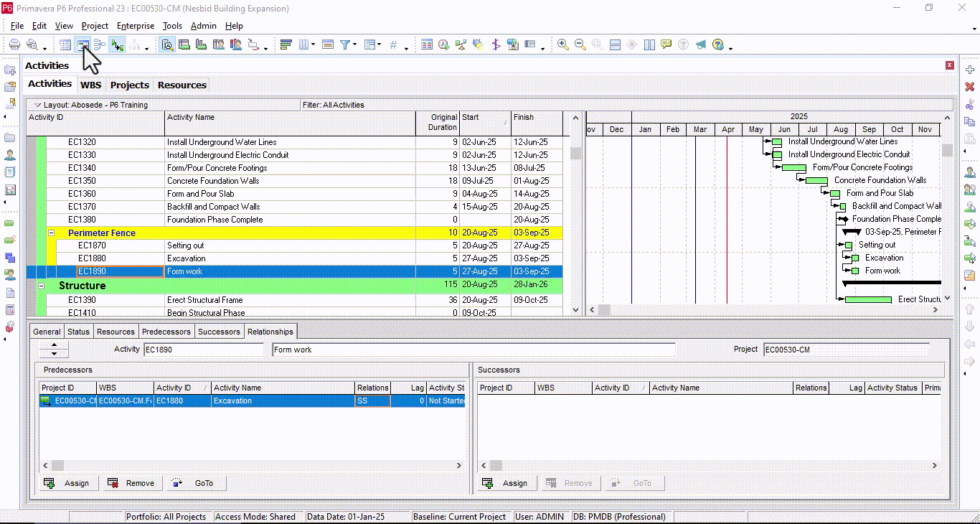The height and width of the screenshot is (524, 980).
Task: Click the Schedule clock icon
Action: tap(444, 45)
